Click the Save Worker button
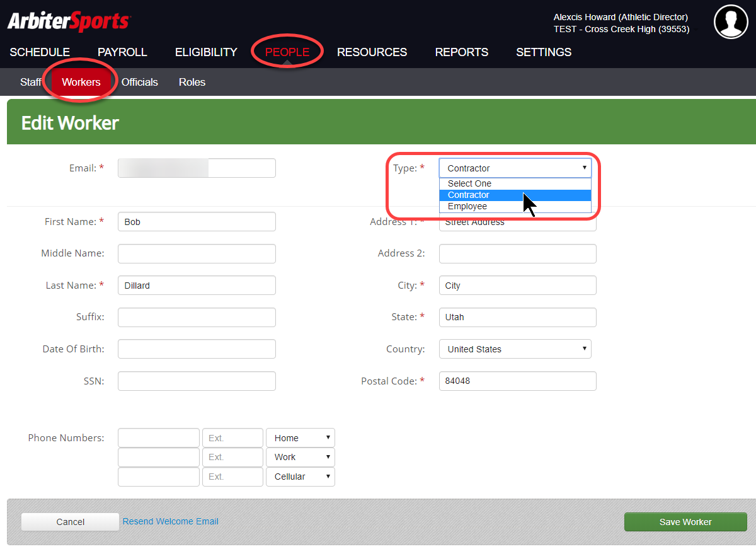Image resolution: width=756 pixels, height=549 pixels. [x=685, y=521]
